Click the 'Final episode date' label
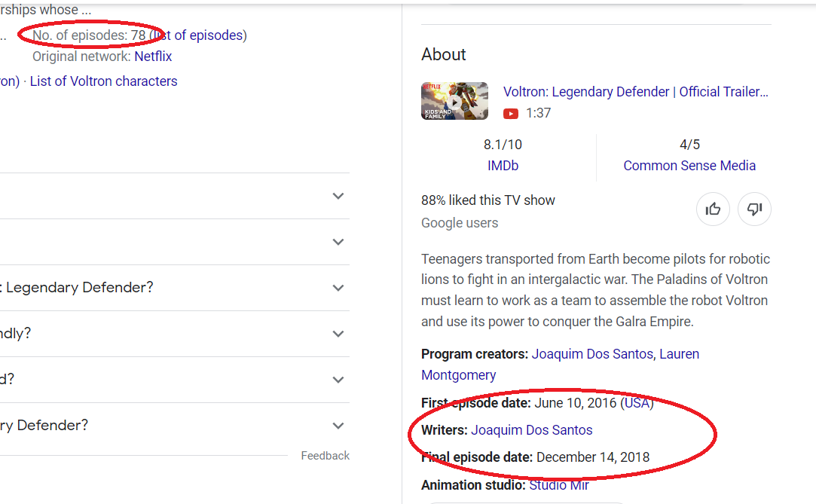The image size is (816, 504). click(x=477, y=457)
